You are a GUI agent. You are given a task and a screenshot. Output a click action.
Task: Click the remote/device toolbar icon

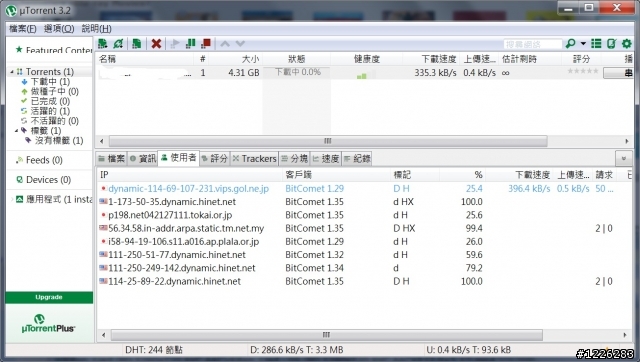pyautogui.click(x=611, y=43)
